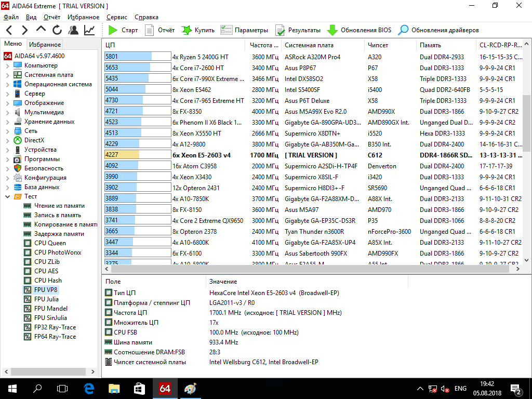Open the Избранное menu
This screenshot has height=399, width=532.
(x=84, y=17)
